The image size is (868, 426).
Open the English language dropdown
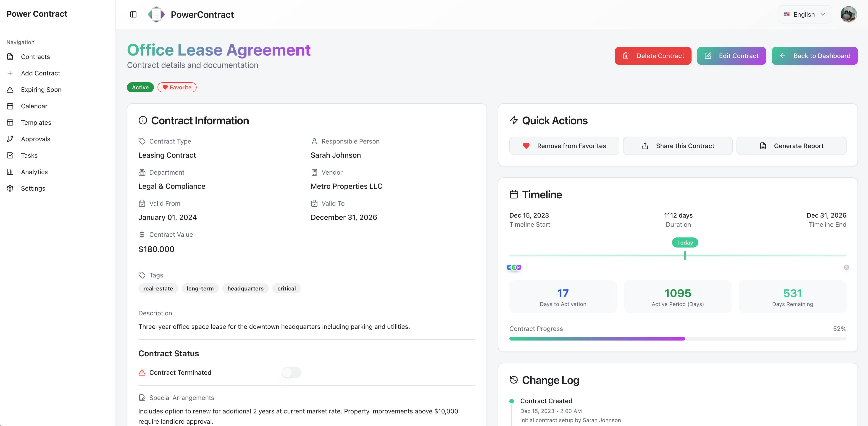pyautogui.click(x=804, y=14)
